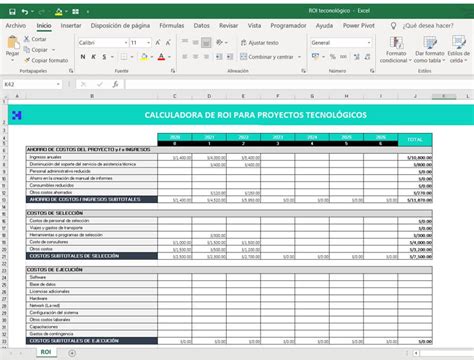The image size is (474, 360).
Task: Add a new sheet with the plus button
Action: point(72,353)
